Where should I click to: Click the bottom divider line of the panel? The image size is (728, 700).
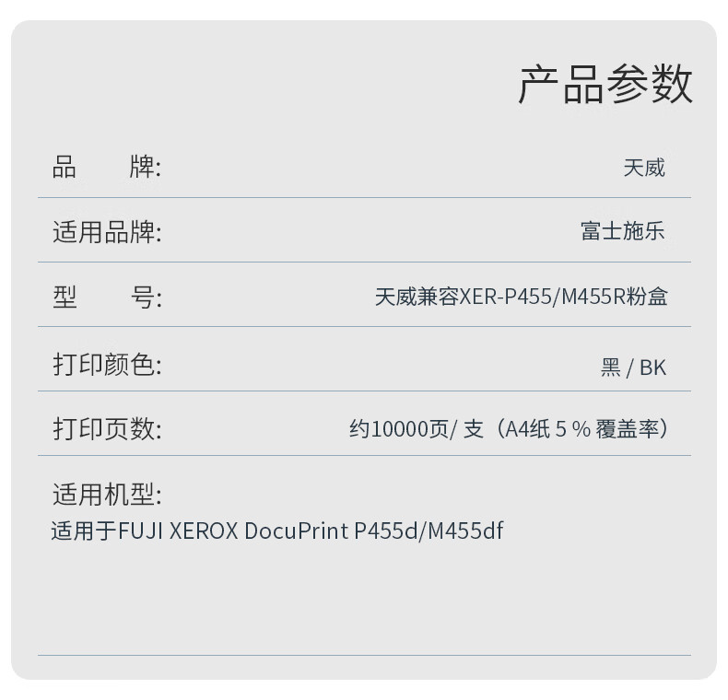coord(365,656)
